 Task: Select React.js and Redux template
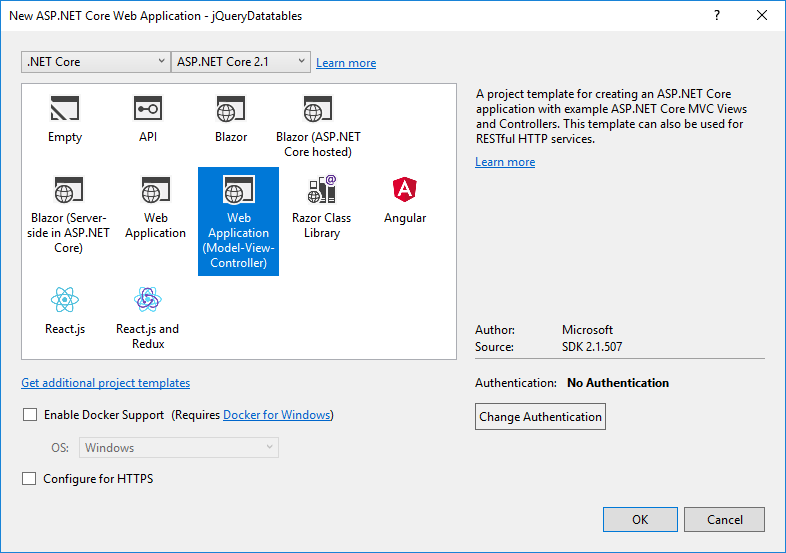(148, 316)
